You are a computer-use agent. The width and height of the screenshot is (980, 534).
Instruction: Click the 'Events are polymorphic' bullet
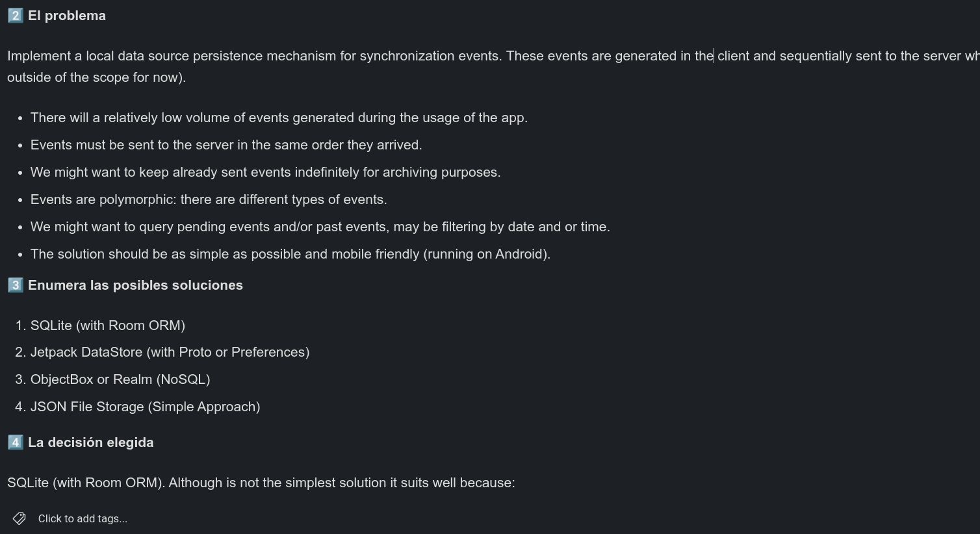209,199
